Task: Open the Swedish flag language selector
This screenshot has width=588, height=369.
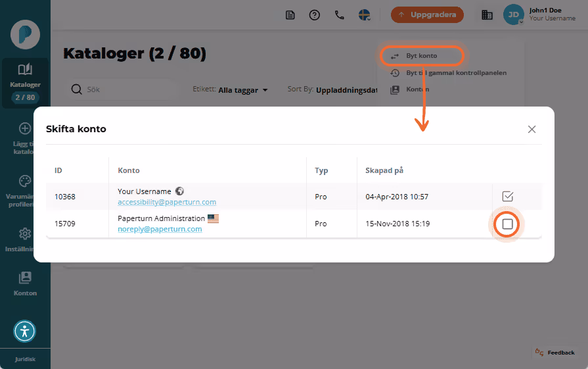Action: pyautogui.click(x=364, y=15)
